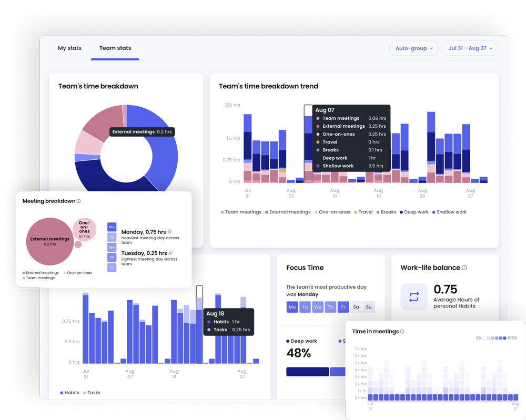Select the Fr day box in Focus Time
526x420 pixels.
point(343,307)
